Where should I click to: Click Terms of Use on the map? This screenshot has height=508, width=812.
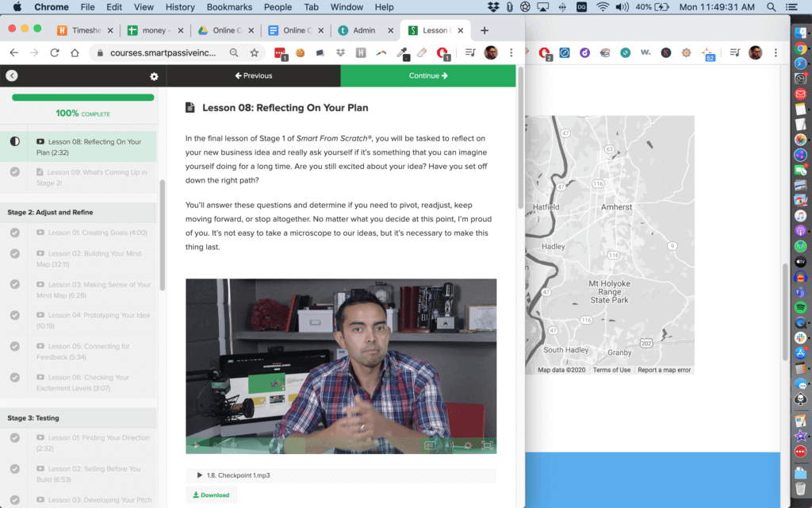611,370
